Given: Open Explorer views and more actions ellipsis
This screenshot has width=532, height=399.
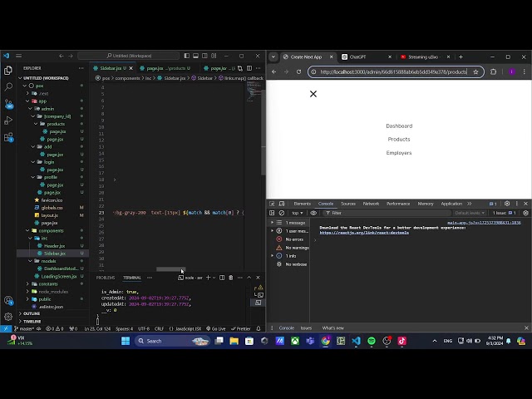Looking at the screenshot, I should point(81,68).
